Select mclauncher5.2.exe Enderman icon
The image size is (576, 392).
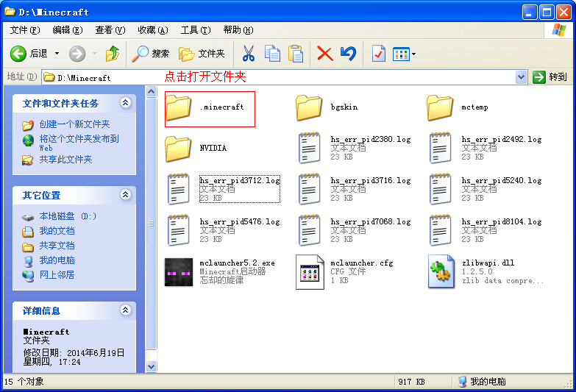pyautogui.click(x=179, y=272)
